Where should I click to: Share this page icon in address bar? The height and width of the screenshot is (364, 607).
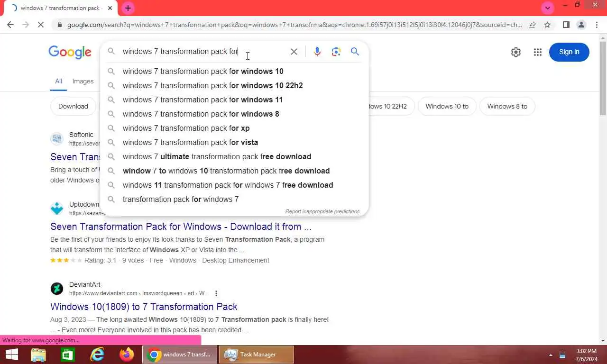click(x=532, y=25)
